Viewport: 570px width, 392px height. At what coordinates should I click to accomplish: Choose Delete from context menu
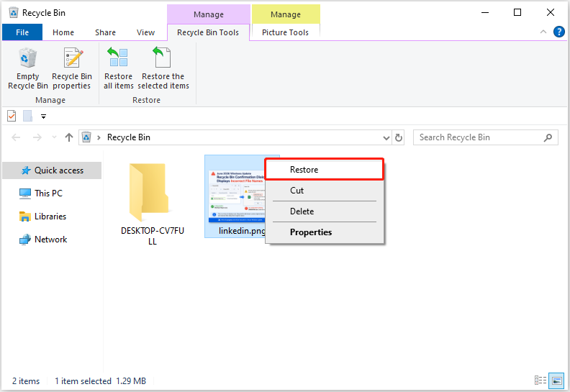pyautogui.click(x=325, y=211)
